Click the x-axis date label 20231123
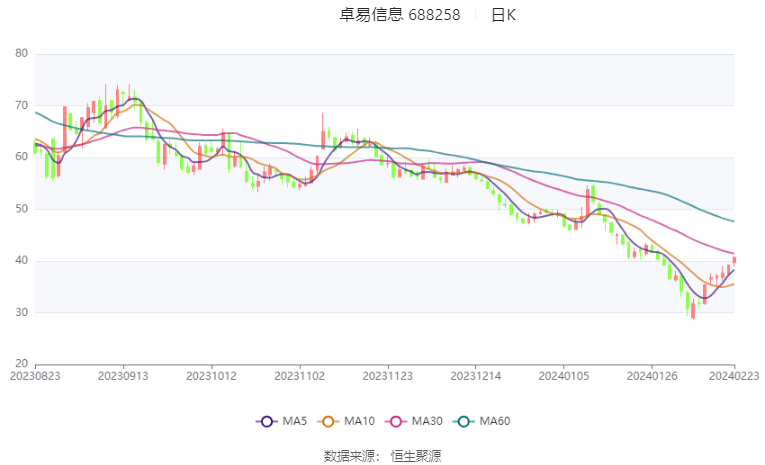The image size is (765, 465). pyautogui.click(x=388, y=376)
